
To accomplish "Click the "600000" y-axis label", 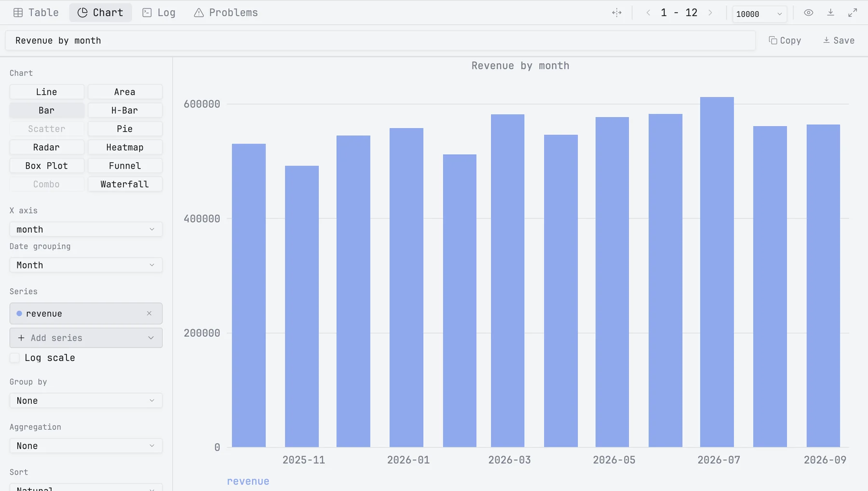I will pos(202,104).
